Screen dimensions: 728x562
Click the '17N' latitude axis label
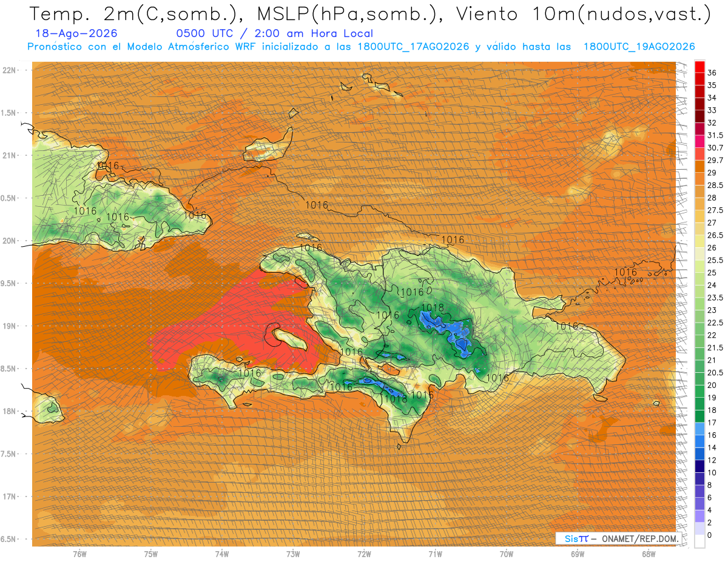(10, 497)
